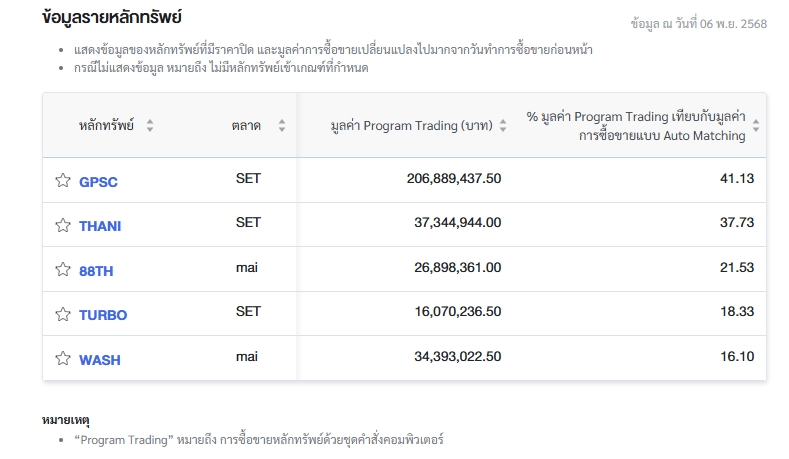Click the star icon beside WASH

(63, 359)
